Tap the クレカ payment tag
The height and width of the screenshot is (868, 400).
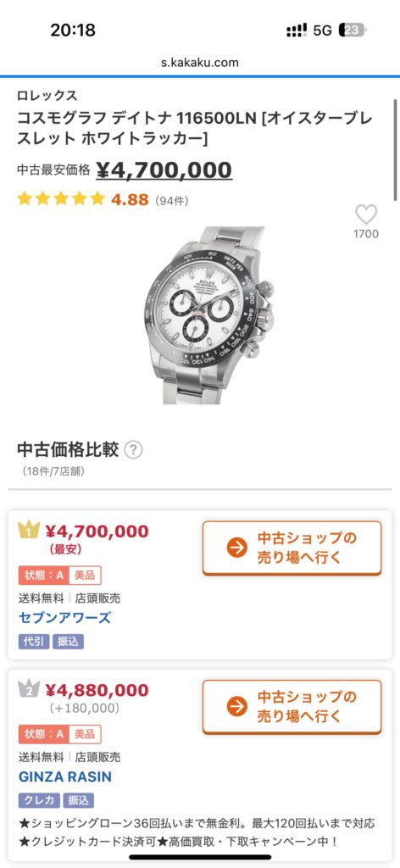[39, 800]
